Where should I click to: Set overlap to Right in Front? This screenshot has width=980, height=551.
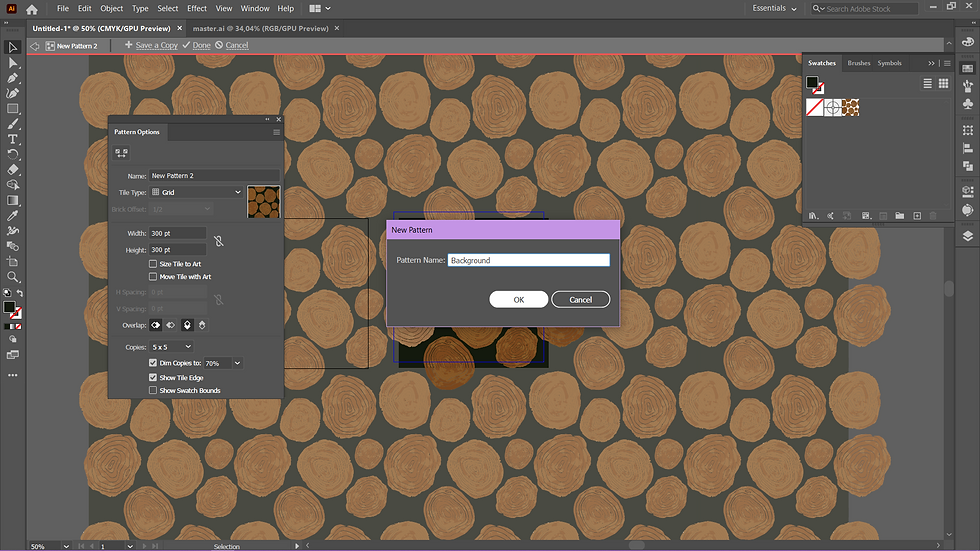(x=171, y=325)
